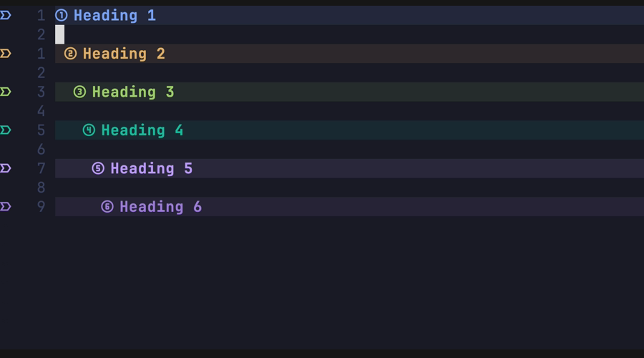This screenshot has width=644, height=358.
Task: Click the circled 5 icon before Heading 5
Action: 98,168
